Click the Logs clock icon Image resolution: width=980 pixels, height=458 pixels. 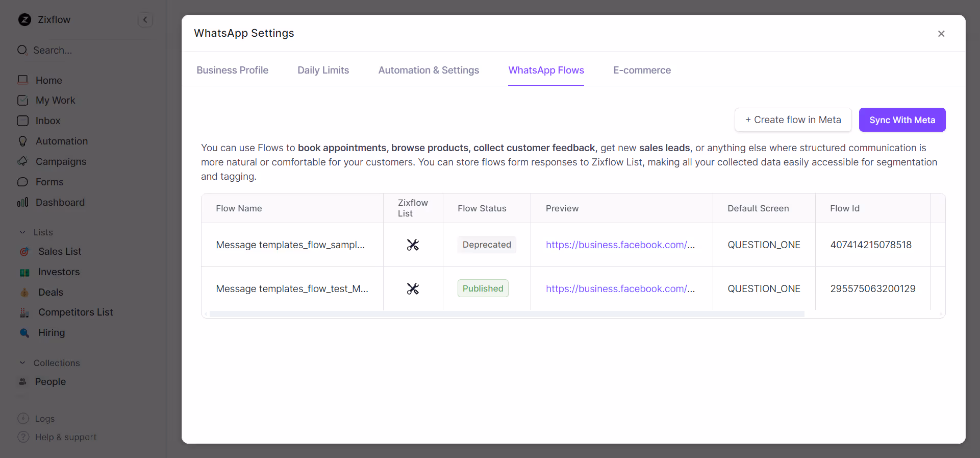pyautogui.click(x=23, y=418)
